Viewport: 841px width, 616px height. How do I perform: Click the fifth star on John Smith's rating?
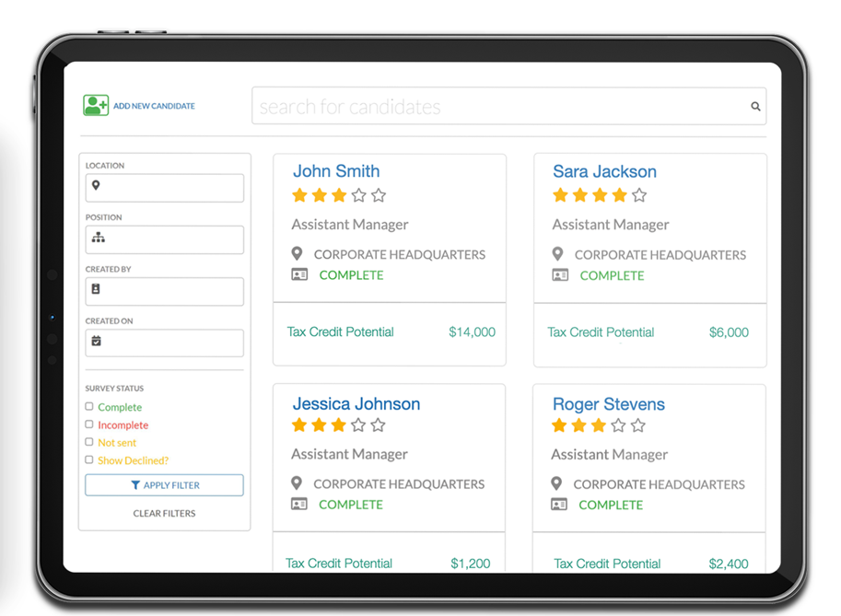click(x=379, y=195)
